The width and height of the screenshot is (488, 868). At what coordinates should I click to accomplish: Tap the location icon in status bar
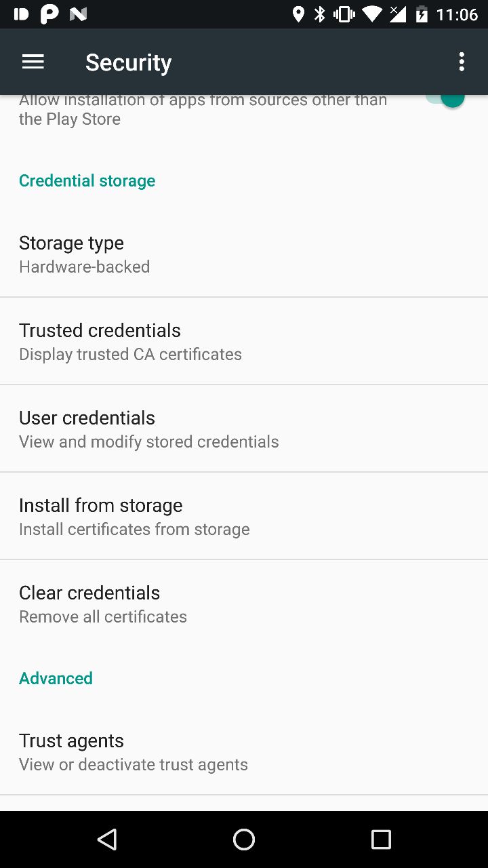click(298, 14)
